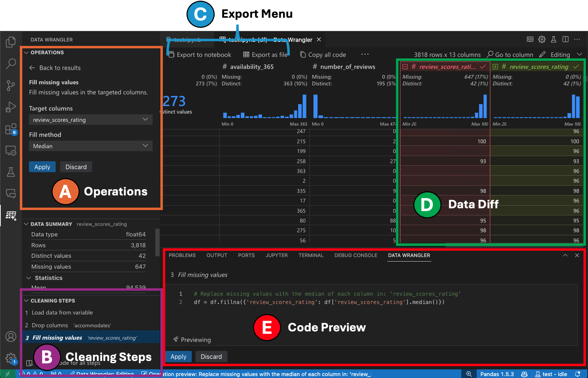This screenshot has width=588, height=378.
Task: Open Copilot from the status bar
Action: (x=524, y=374)
